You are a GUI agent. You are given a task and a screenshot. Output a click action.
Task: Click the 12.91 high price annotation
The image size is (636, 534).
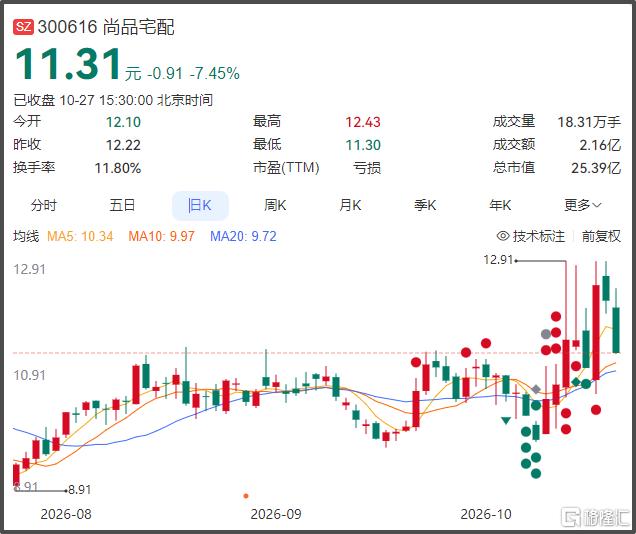coord(498,259)
